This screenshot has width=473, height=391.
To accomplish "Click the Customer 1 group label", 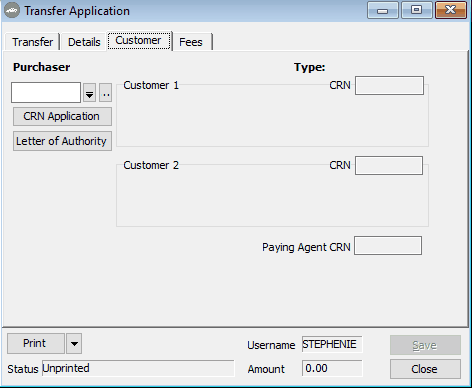I will pyautogui.click(x=151, y=85).
